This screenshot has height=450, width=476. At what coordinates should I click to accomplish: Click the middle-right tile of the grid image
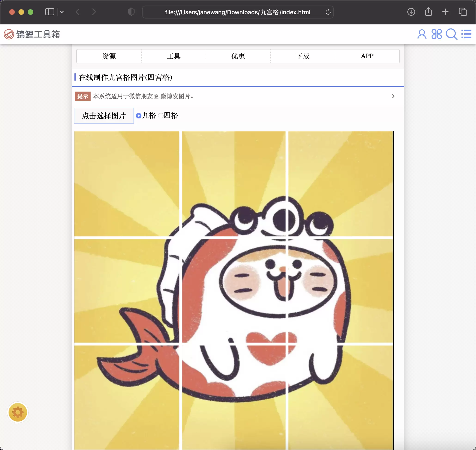(341, 290)
